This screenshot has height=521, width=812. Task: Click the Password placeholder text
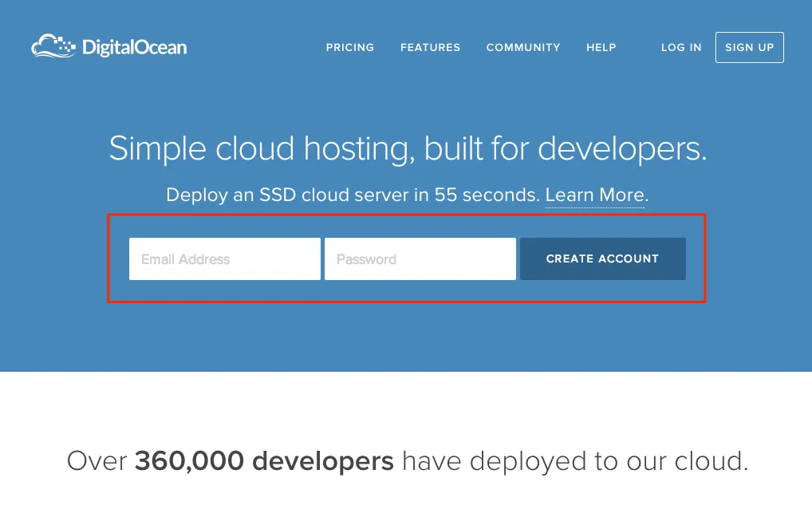point(367,259)
